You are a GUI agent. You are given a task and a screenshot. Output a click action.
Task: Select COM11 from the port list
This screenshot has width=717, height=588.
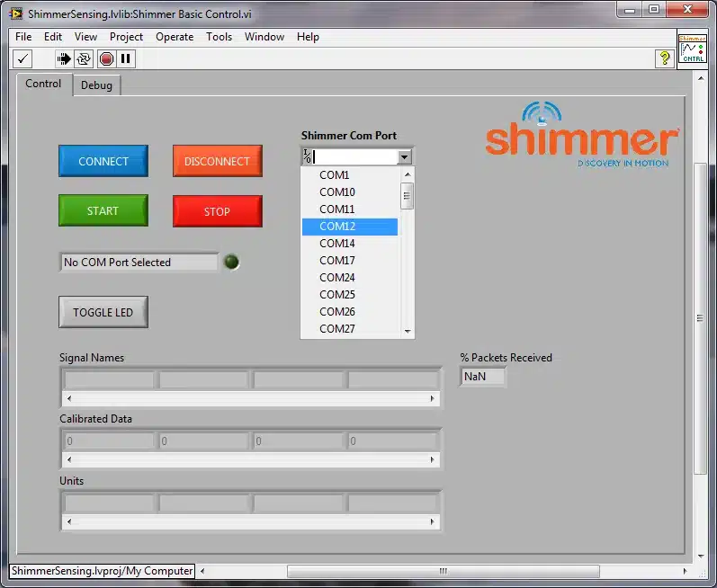[350, 209]
